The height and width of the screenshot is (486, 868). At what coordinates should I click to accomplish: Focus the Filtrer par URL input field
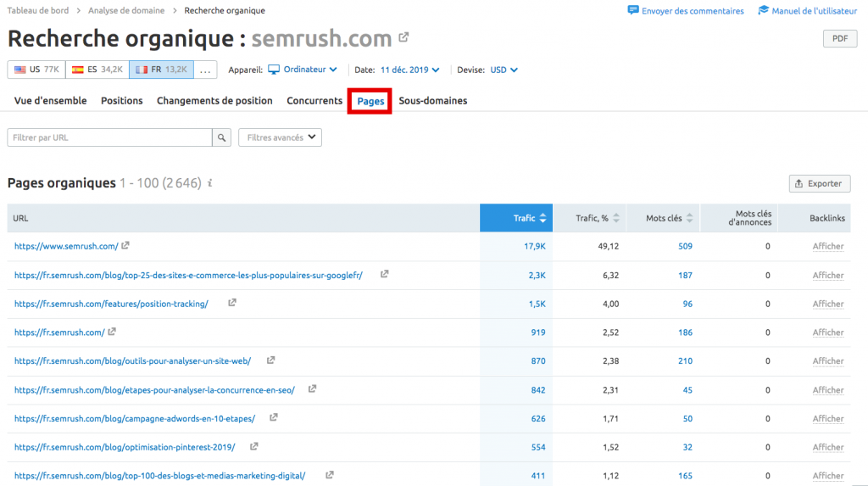click(109, 137)
